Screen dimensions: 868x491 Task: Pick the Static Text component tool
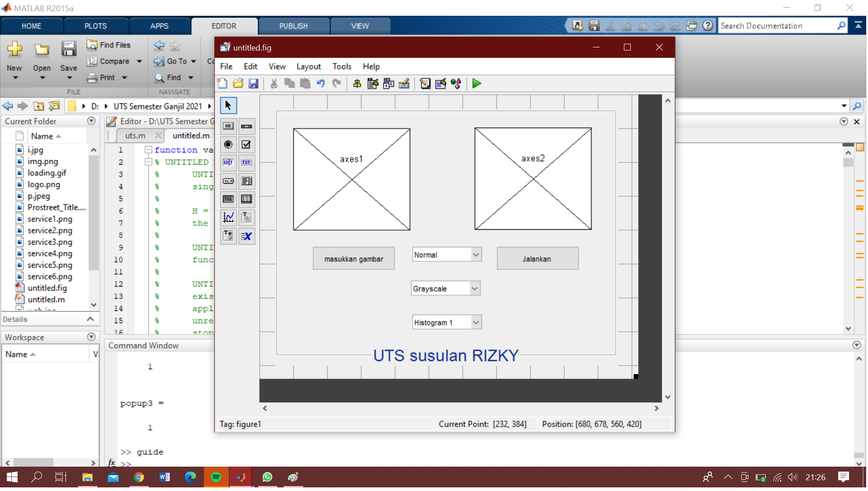246,163
